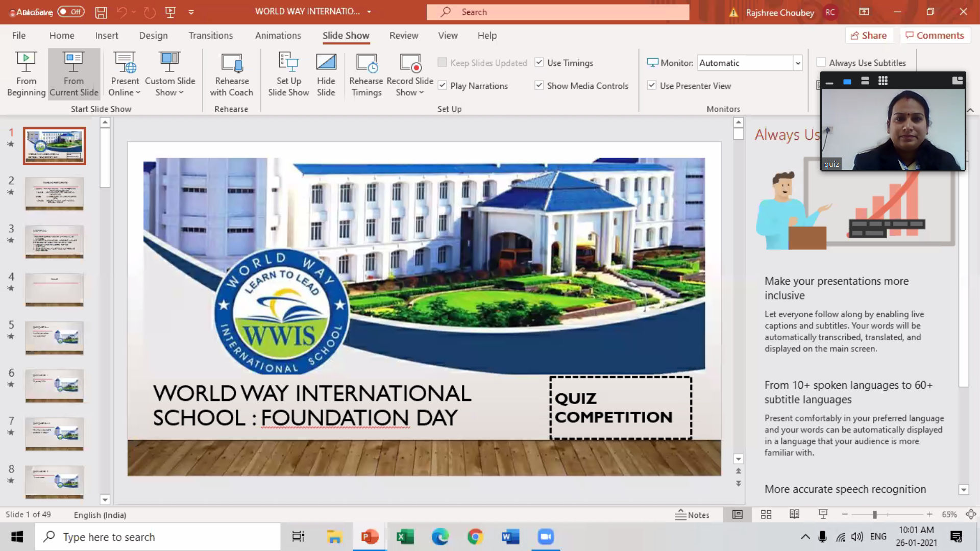Adjust the zoom slider handle
Screen dimensions: 980x551
tap(874, 514)
